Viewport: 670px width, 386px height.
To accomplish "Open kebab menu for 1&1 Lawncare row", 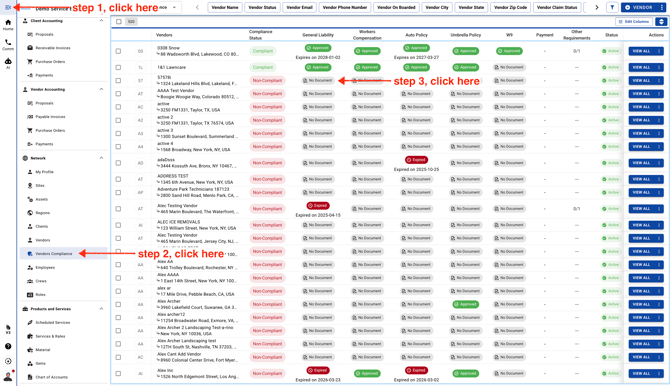I will 658,67.
